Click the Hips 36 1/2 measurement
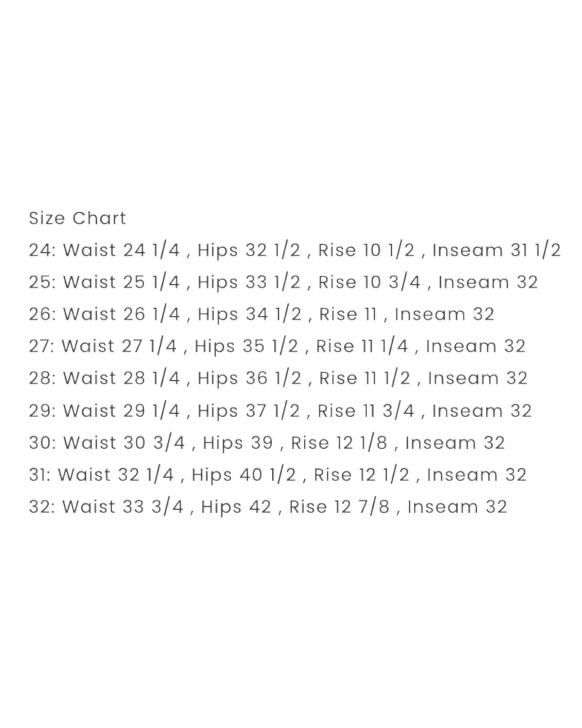 [249, 378]
